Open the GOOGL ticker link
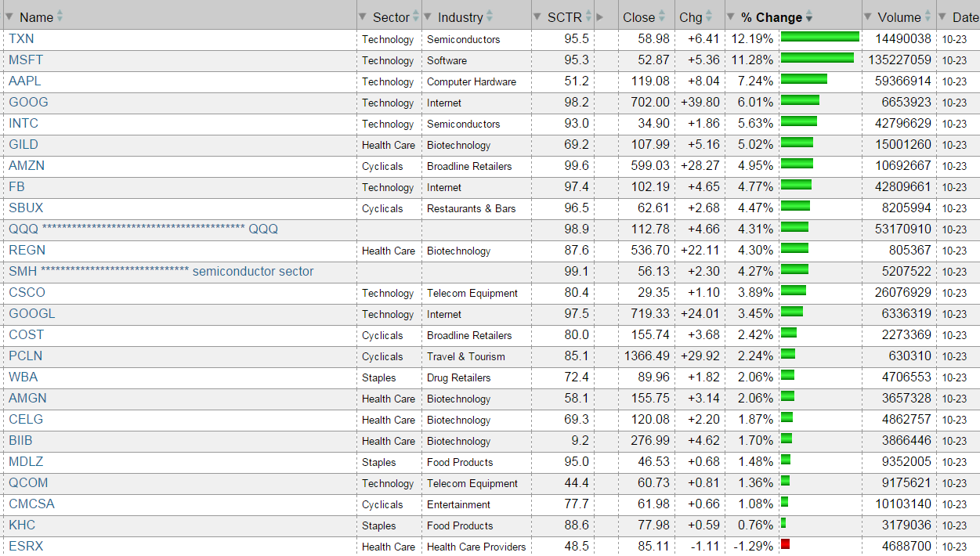 32,313
